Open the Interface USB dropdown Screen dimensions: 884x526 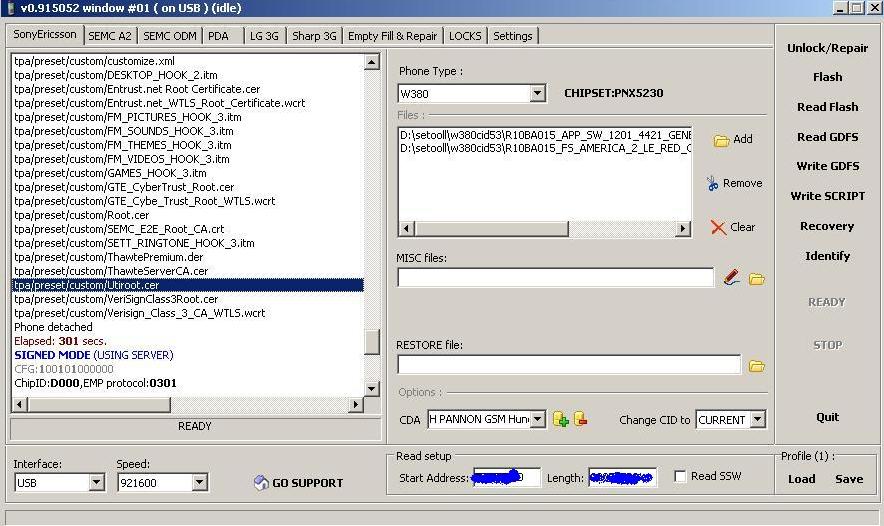[x=96, y=483]
